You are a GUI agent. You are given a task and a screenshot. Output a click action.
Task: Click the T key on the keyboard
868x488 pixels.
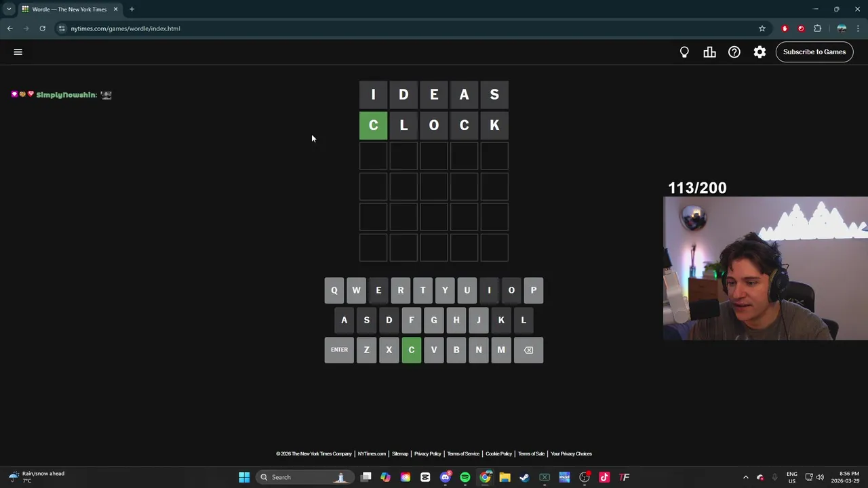pos(422,290)
